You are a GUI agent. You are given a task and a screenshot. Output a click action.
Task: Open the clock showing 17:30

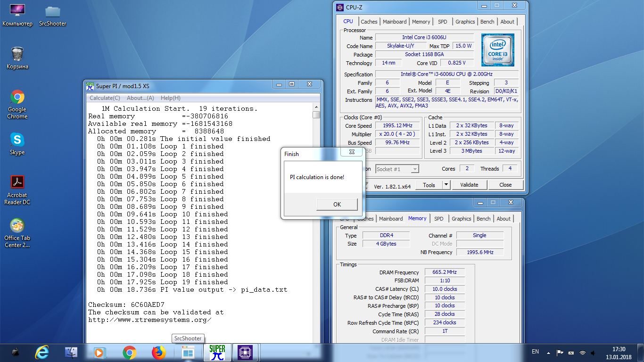(x=619, y=353)
